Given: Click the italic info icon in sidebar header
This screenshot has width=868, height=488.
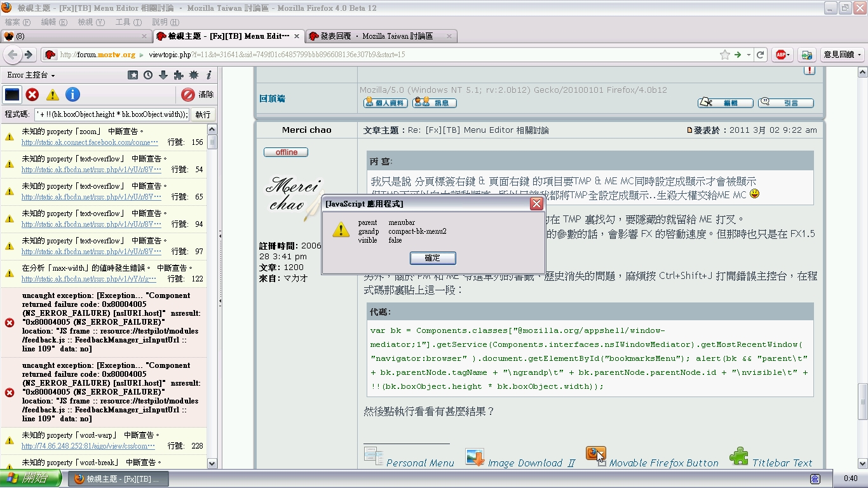Looking at the screenshot, I should (x=208, y=75).
